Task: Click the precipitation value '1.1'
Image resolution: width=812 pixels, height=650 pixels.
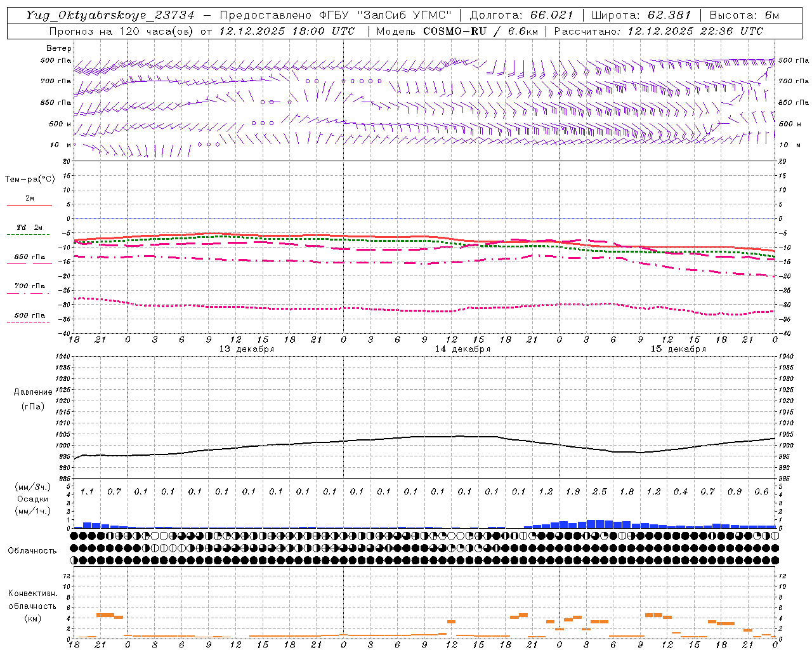Action: [x=87, y=491]
